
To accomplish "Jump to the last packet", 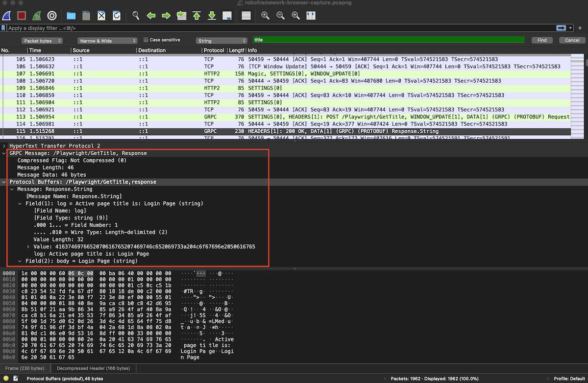I will coord(212,15).
